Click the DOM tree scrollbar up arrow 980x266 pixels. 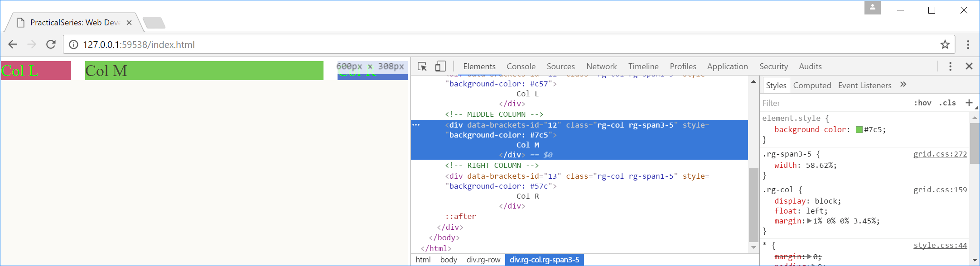pos(753,81)
